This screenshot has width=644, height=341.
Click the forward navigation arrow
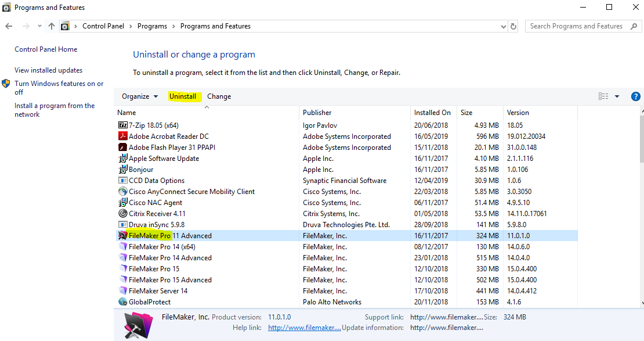click(x=26, y=26)
